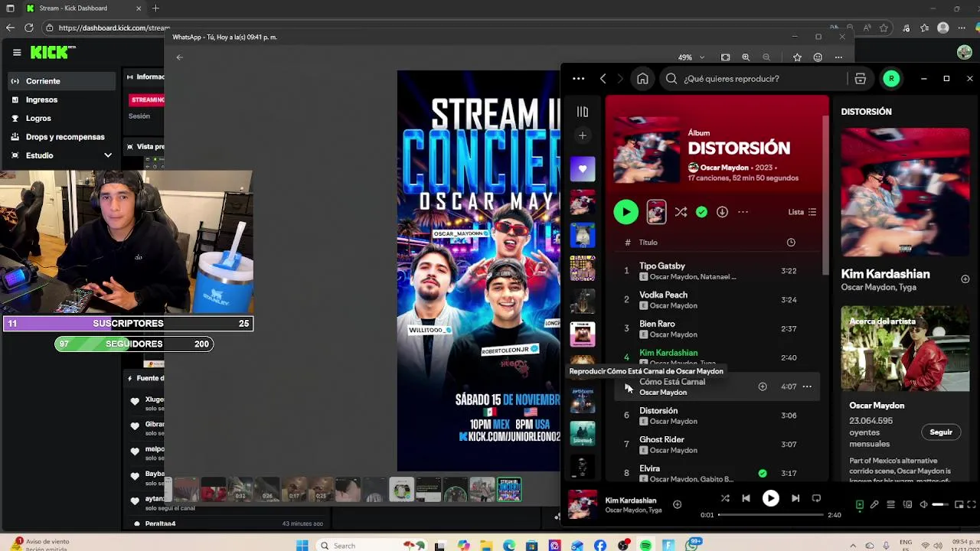
Task: Toggle fit-to-window in the image viewer
Action: pos(725,57)
